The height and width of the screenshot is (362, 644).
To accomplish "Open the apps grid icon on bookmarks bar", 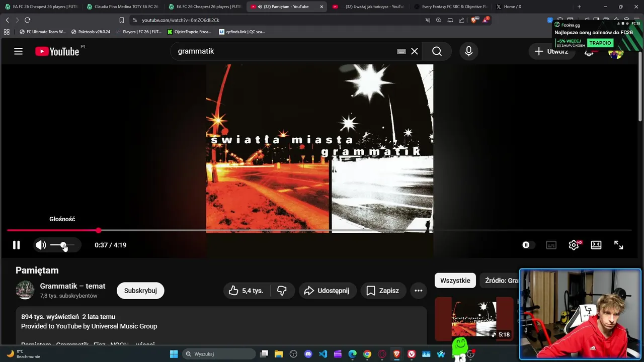I will [x=7, y=32].
